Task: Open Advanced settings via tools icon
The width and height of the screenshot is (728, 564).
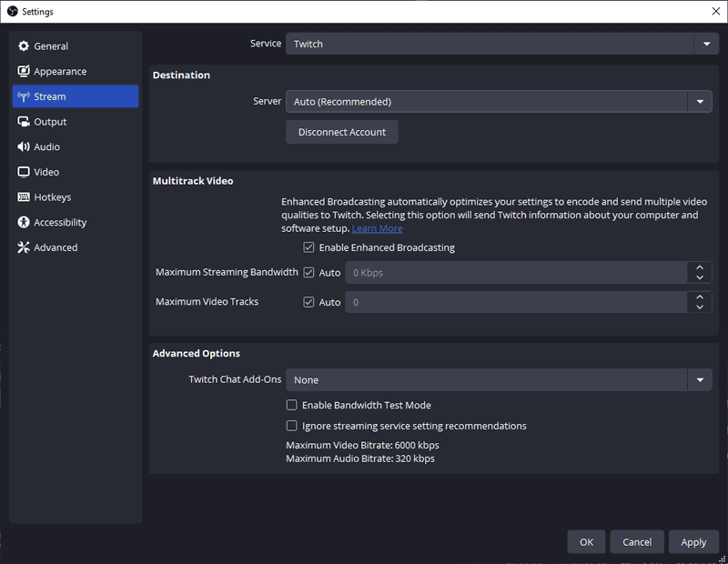Action: coord(24,247)
